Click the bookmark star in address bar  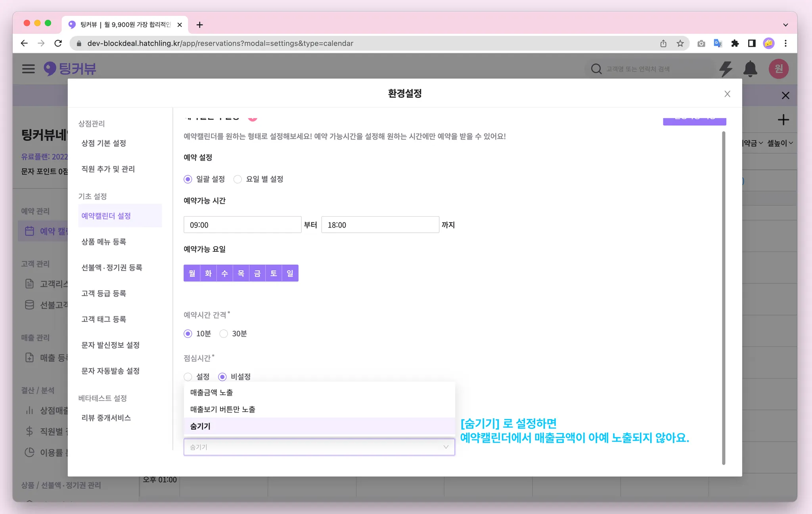[x=680, y=44]
